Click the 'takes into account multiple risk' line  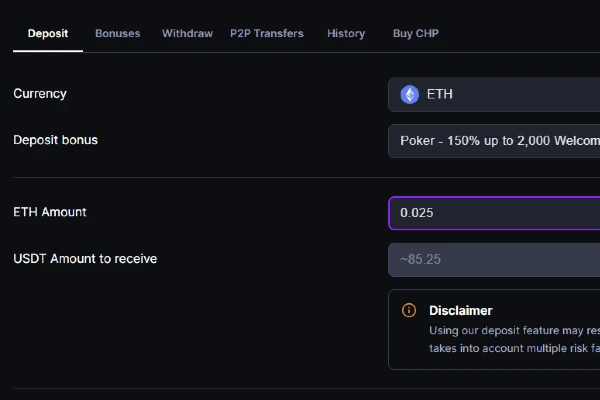(x=514, y=350)
